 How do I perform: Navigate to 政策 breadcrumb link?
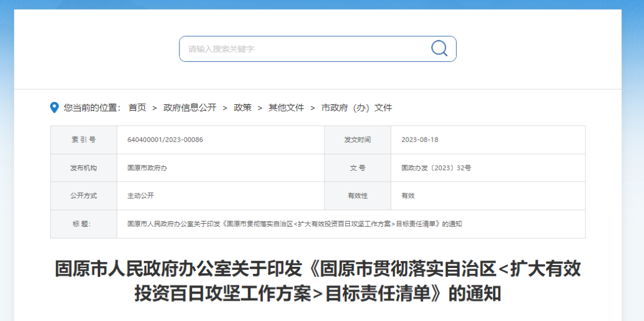point(243,108)
